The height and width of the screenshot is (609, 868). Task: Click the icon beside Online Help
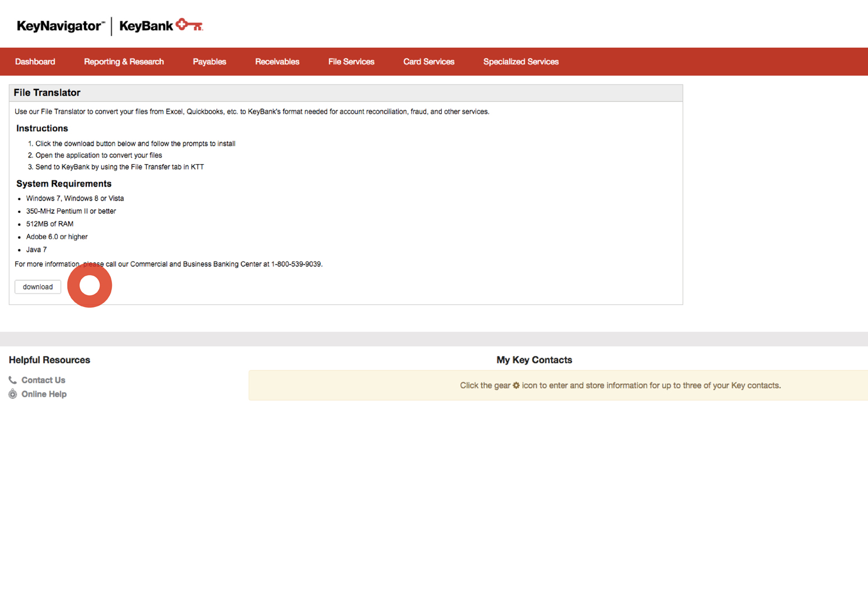coord(12,394)
